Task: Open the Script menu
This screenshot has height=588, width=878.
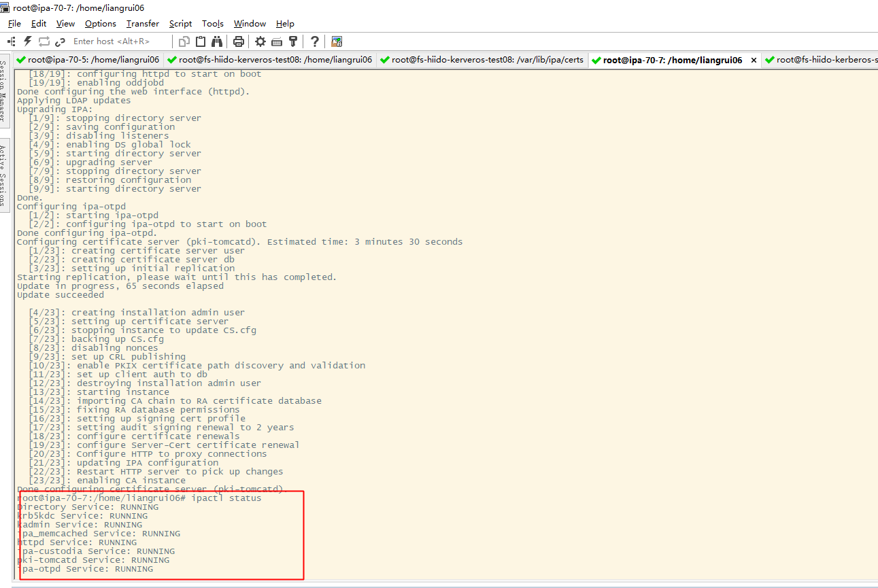Action: coord(180,24)
